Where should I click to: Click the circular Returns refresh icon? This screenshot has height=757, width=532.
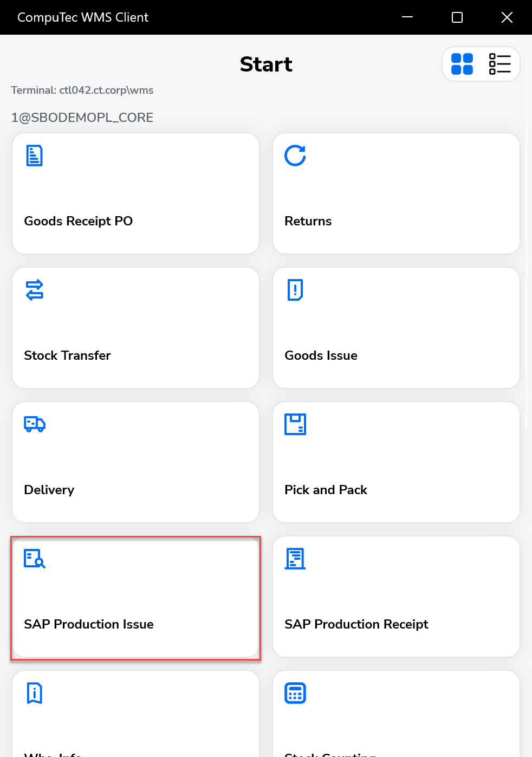tap(295, 156)
